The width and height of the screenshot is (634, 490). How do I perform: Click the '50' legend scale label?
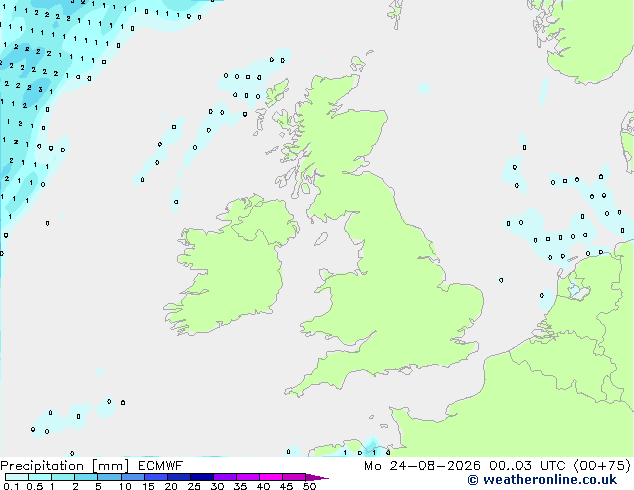pyautogui.click(x=309, y=486)
